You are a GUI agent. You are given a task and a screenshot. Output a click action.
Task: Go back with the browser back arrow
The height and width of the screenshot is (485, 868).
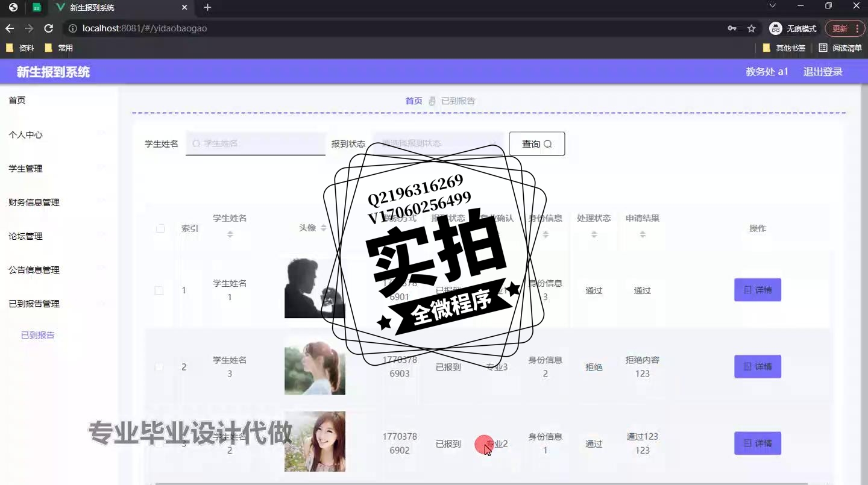[10, 28]
